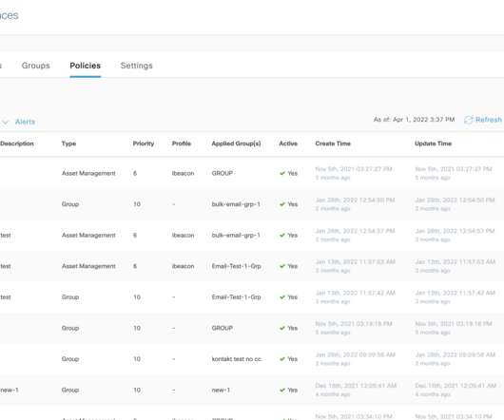Click the green checkmark in the iBeacon GROUP row
504x420 pixels.
coord(282,173)
